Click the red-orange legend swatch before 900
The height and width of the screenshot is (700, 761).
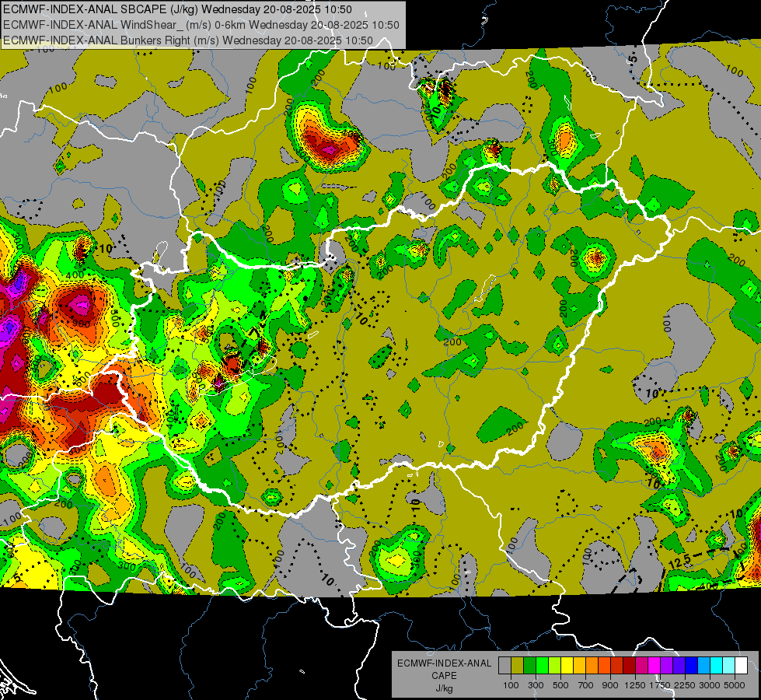604,666
